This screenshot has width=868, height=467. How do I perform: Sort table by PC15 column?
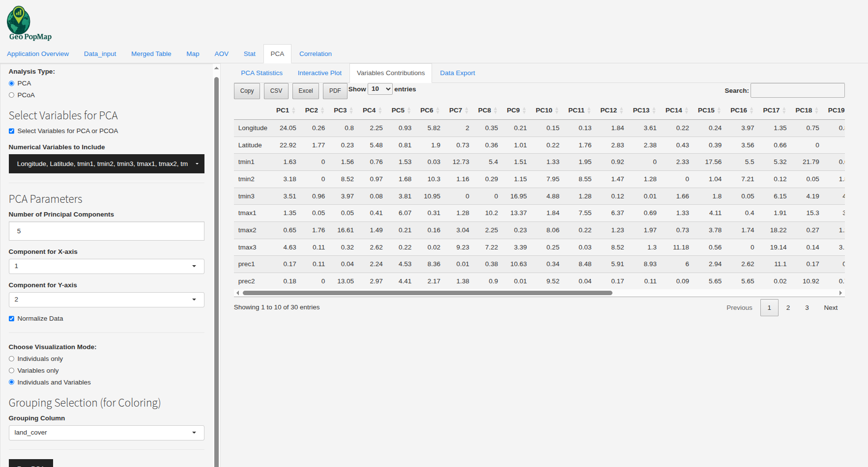pyautogui.click(x=709, y=110)
